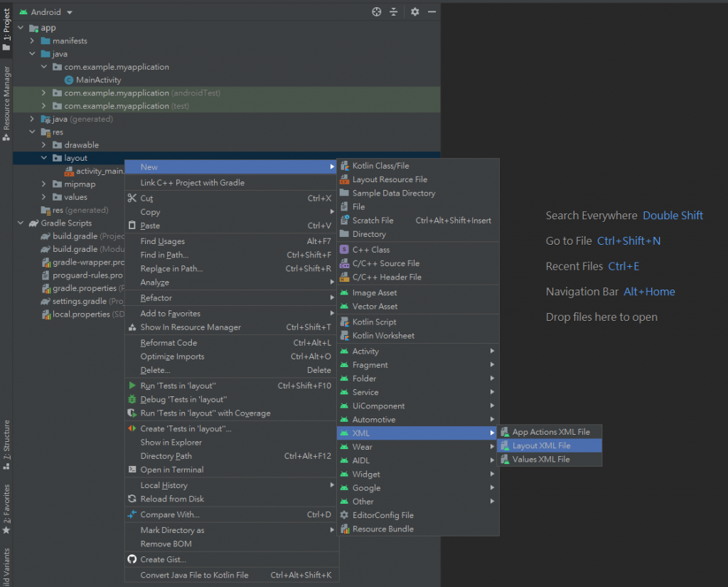Click Show In Resource Manager entry
Image resolution: width=728 pixels, height=587 pixels.
tap(232, 327)
